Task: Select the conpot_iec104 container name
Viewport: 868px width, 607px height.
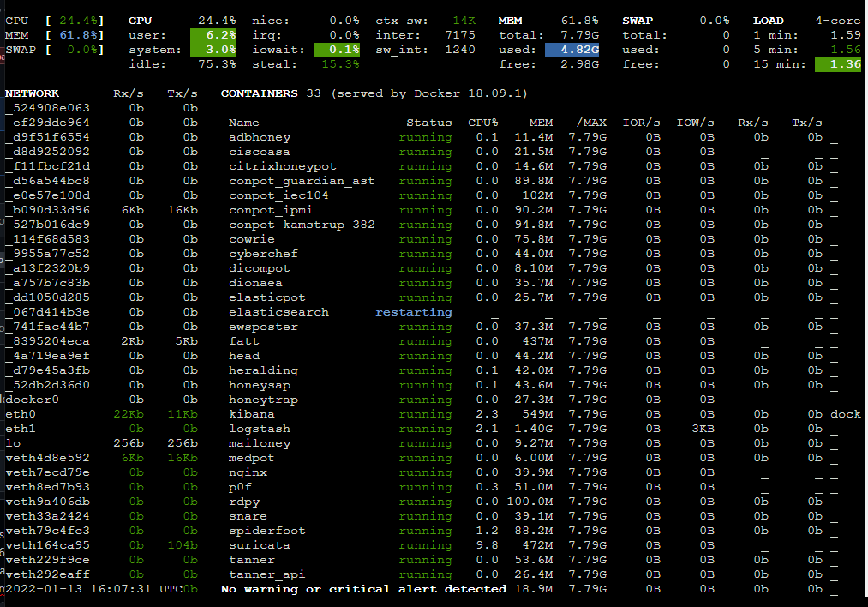Action: pyautogui.click(x=278, y=195)
